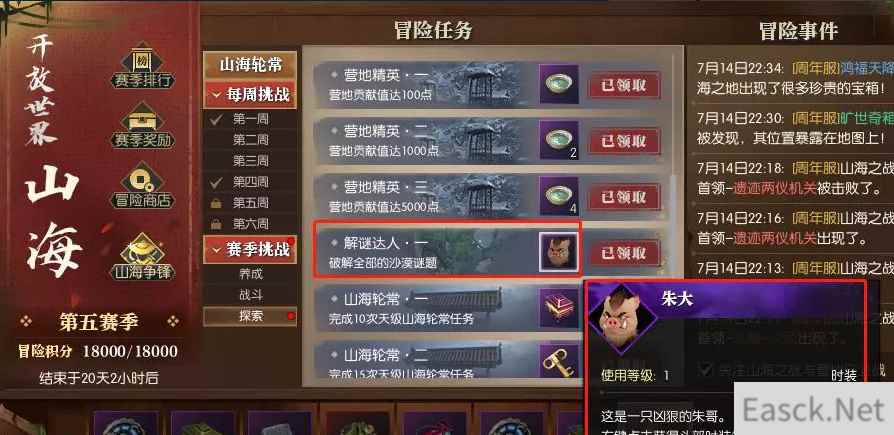The height and width of the screenshot is (435, 894).
Task: Open the 冒险商店 adventure shop coin icon
Action: pos(143,186)
